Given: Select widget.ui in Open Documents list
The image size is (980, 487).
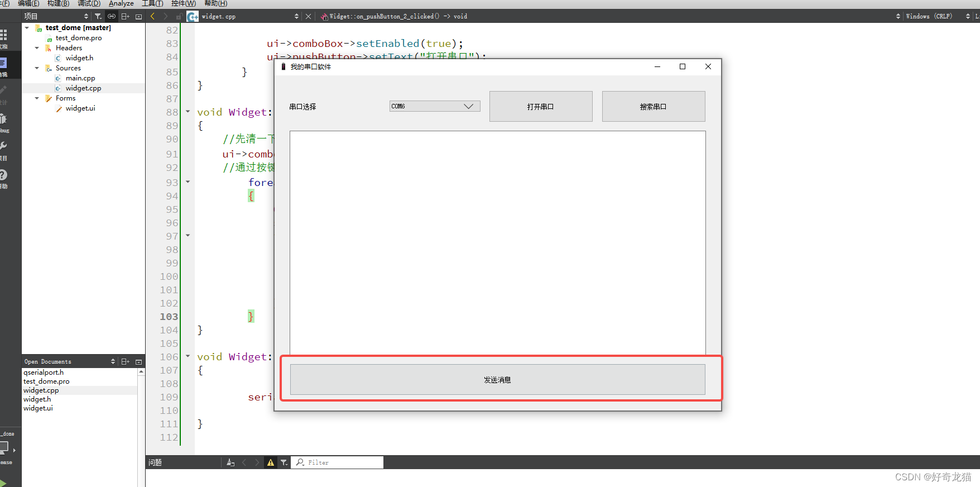Looking at the screenshot, I should (38, 408).
